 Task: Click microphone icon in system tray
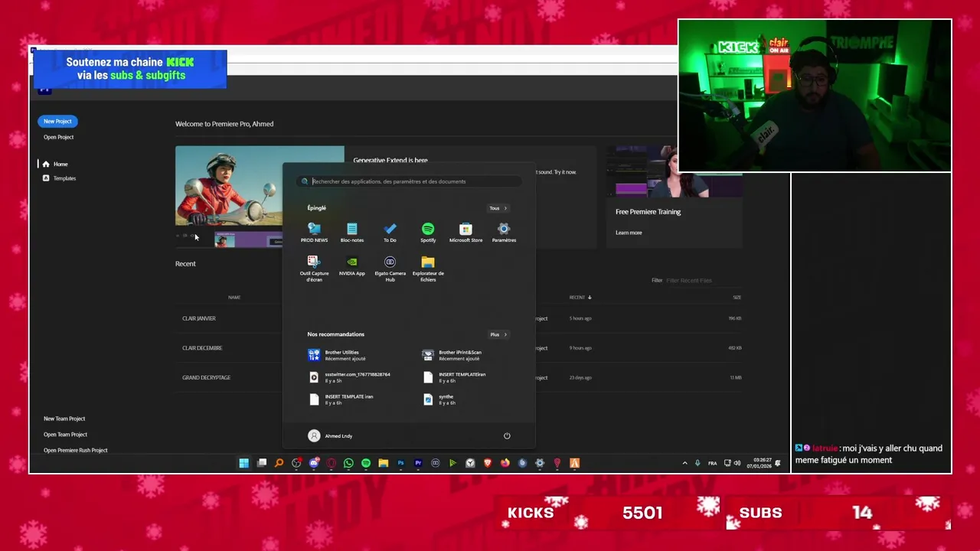(x=697, y=463)
